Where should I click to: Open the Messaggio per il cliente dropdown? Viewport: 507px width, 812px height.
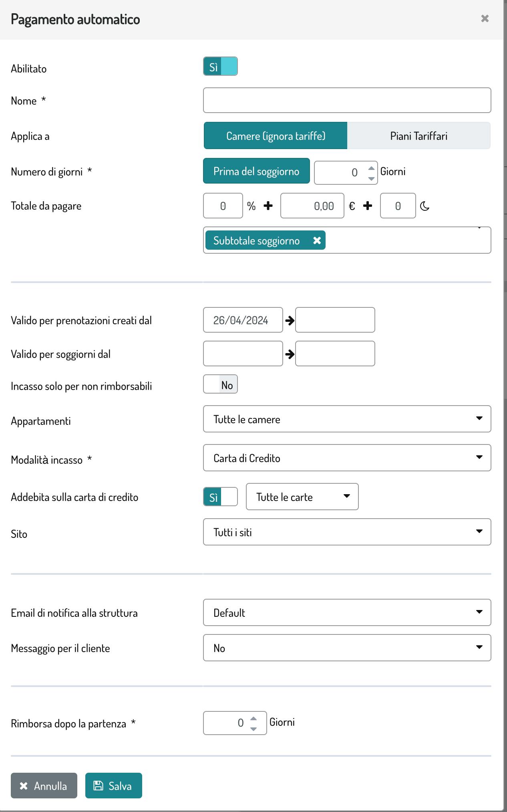tap(347, 648)
